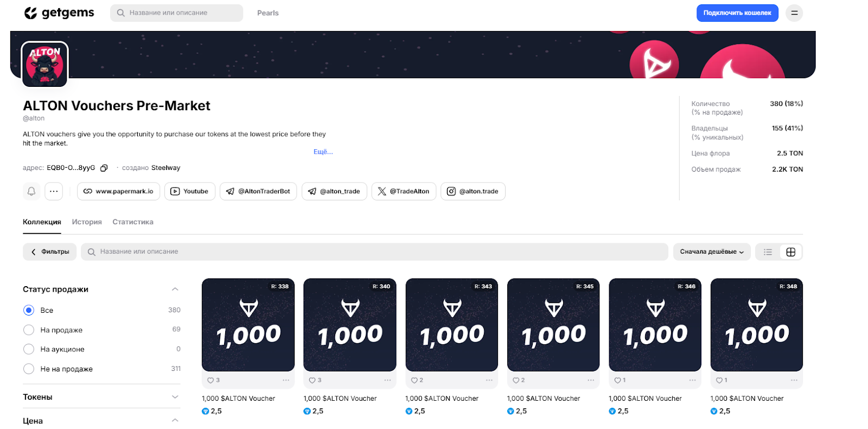Open options menu for R: 340 voucher
868x429 pixels.
click(x=387, y=380)
